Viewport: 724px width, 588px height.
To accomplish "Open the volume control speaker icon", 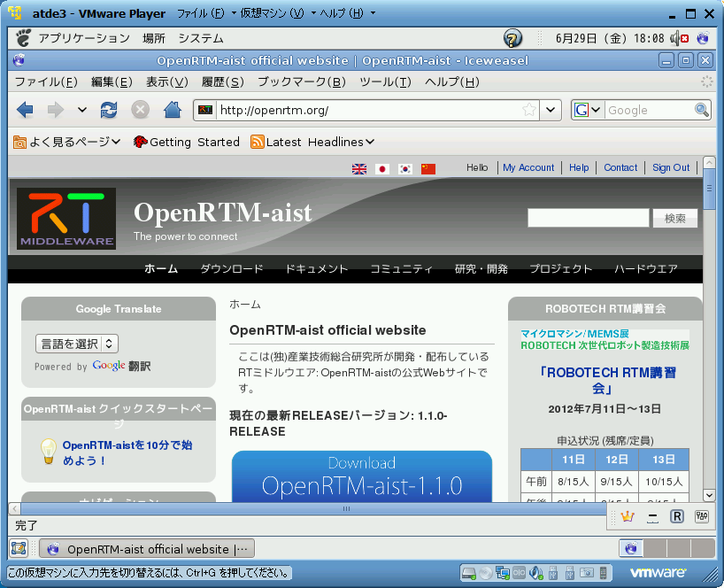I will 679,38.
